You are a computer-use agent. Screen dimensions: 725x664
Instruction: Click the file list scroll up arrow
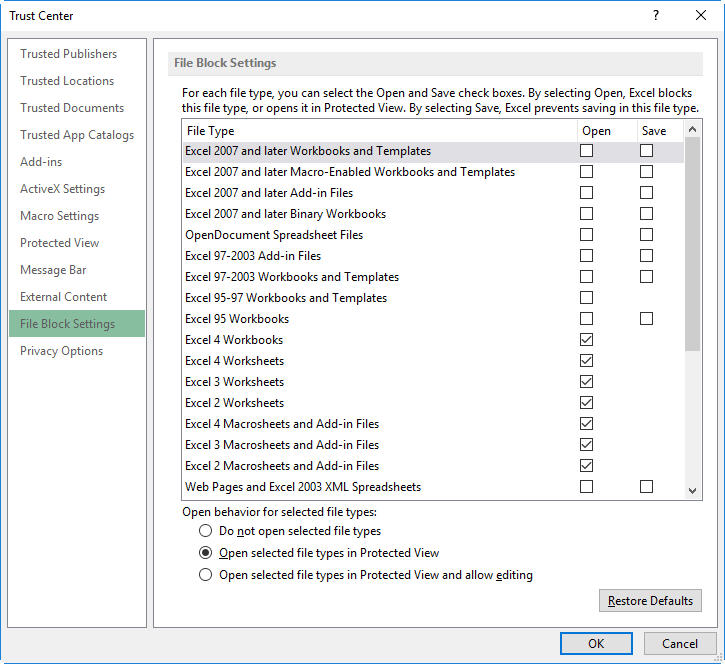(x=692, y=129)
